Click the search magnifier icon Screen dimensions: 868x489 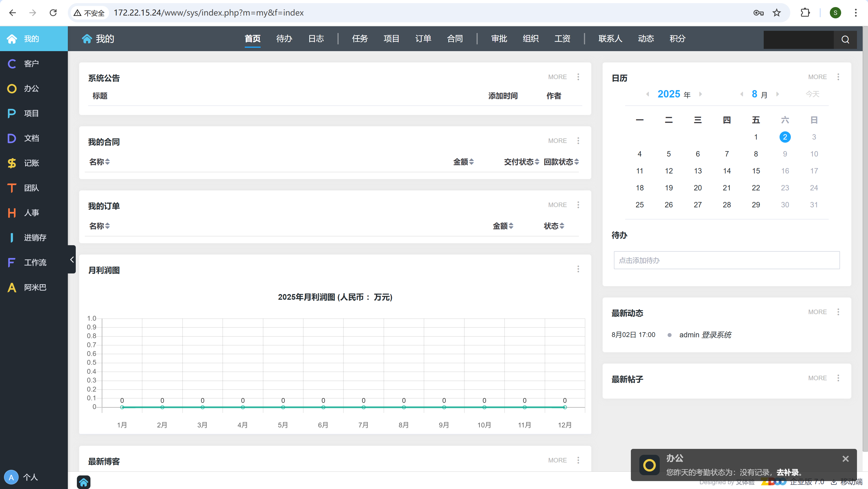(x=845, y=39)
